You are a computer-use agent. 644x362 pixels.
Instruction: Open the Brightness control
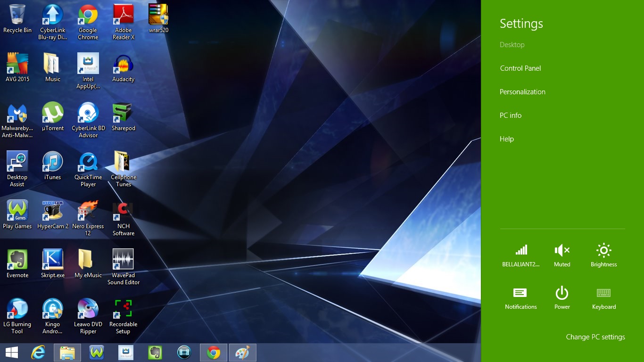point(604,255)
